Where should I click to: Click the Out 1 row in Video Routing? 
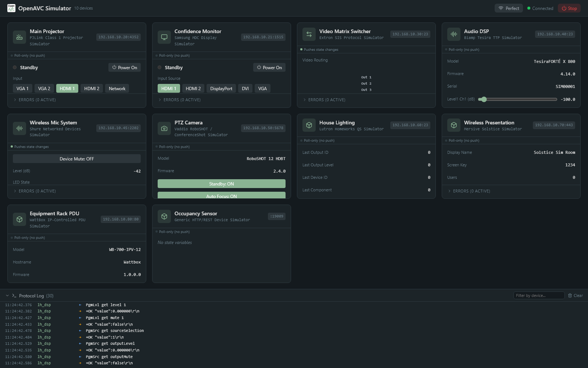(366, 77)
